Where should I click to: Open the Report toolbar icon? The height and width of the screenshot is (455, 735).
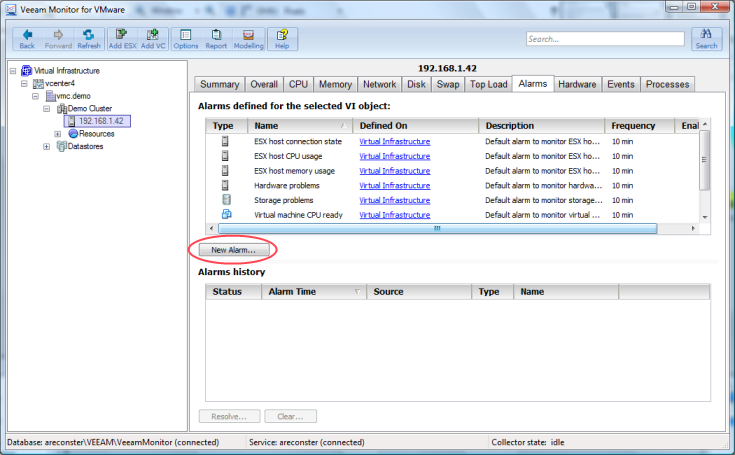point(216,39)
